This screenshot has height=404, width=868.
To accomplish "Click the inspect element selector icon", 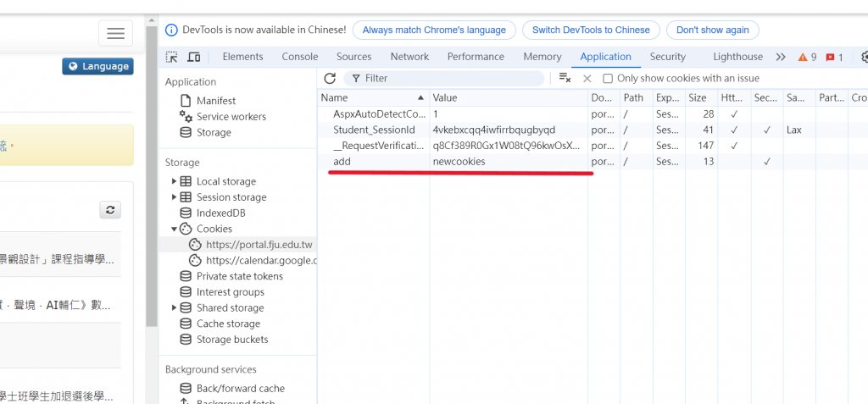I will tap(172, 57).
